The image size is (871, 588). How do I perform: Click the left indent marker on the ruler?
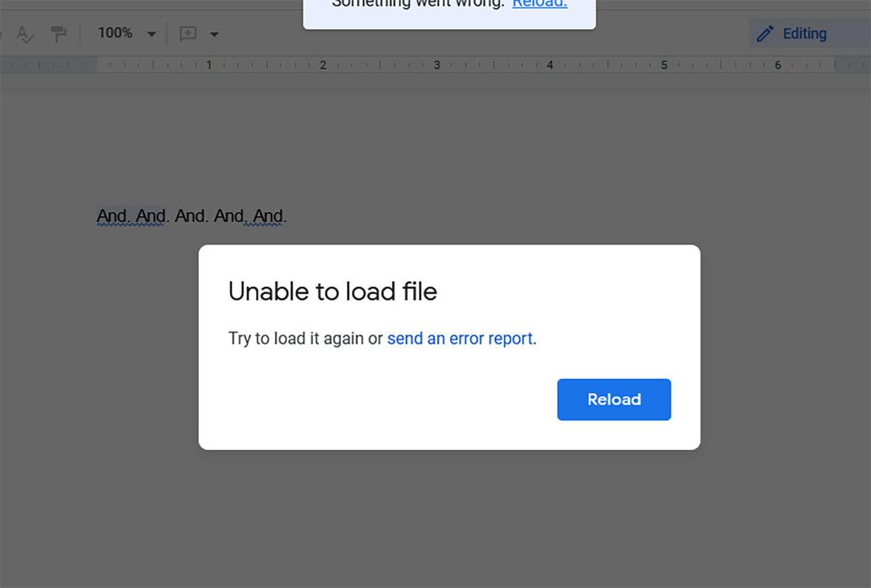click(x=97, y=65)
